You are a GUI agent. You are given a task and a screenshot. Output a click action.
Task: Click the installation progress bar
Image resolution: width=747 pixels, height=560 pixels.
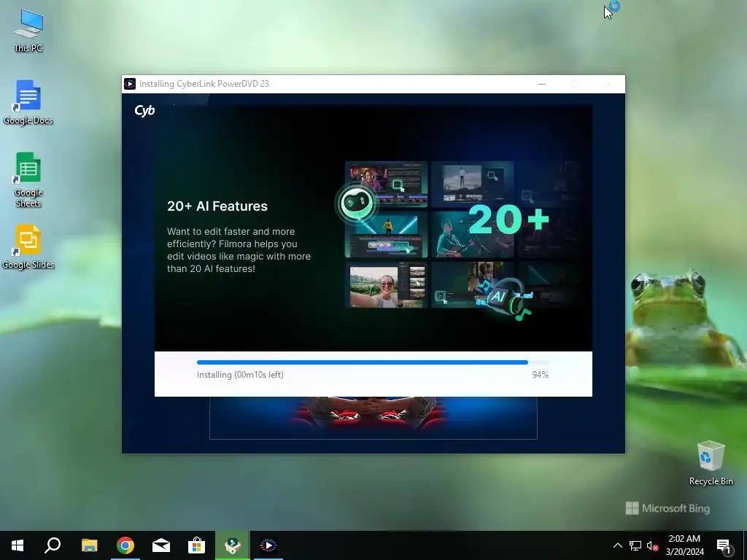pos(373,362)
